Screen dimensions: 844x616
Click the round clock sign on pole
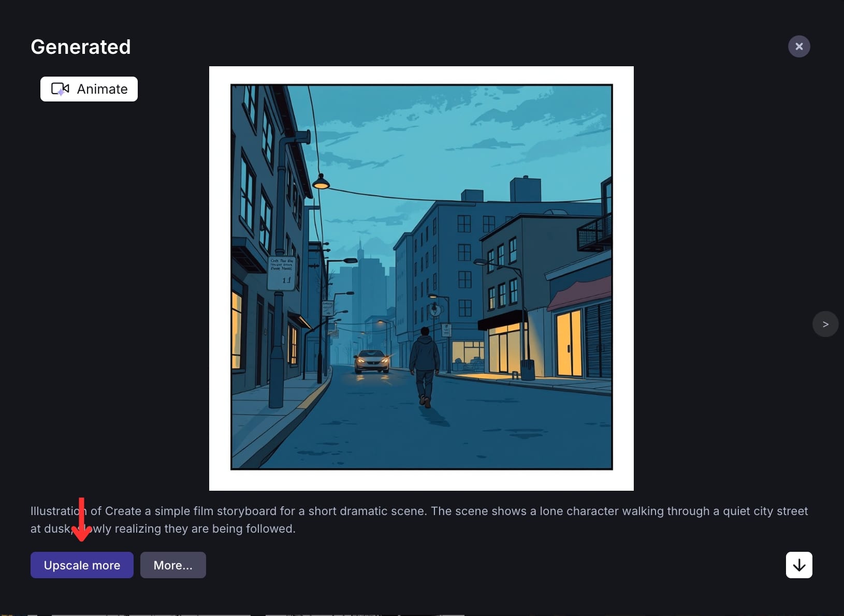[435, 311]
